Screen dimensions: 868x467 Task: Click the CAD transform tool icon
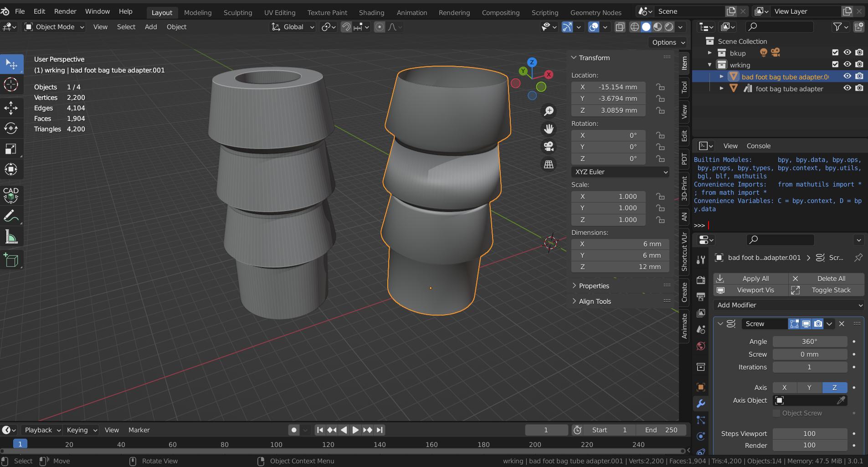(x=11, y=195)
